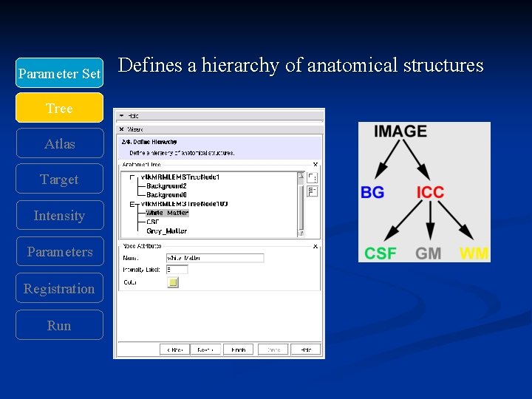Select the Background0 tree node

[x=166, y=195]
